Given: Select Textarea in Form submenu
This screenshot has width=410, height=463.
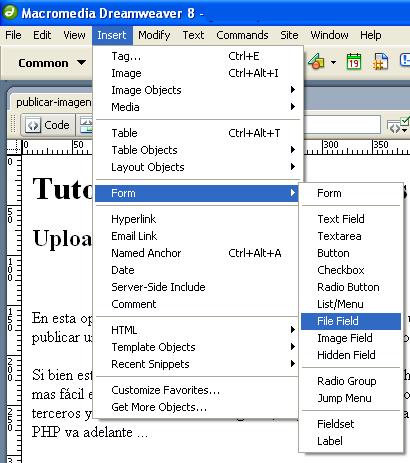Looking at the screenshot, I should pos(351,236).
